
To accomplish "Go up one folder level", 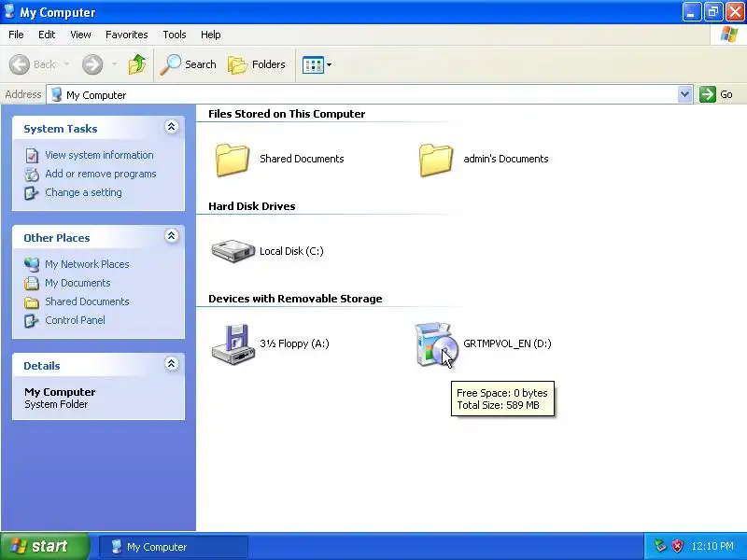I will click(137, 64).
